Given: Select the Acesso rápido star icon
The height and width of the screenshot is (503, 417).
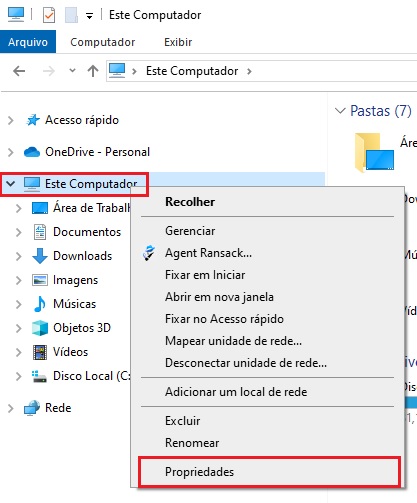Looking at the screenshot, I should [33, 120].
